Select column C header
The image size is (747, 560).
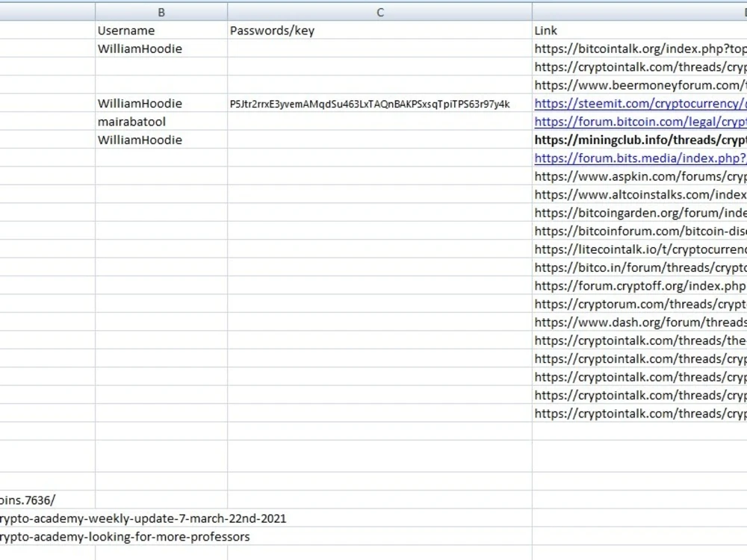point(379,13)
